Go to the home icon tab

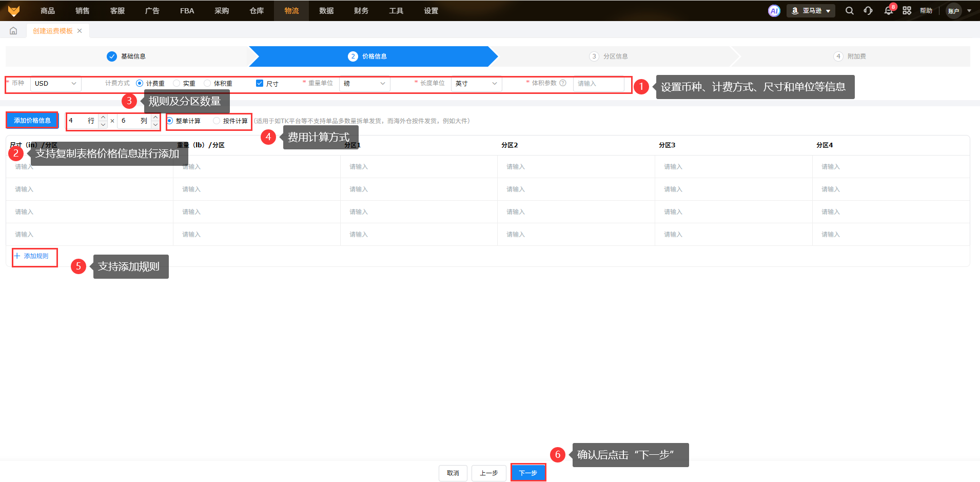point(13,31)
